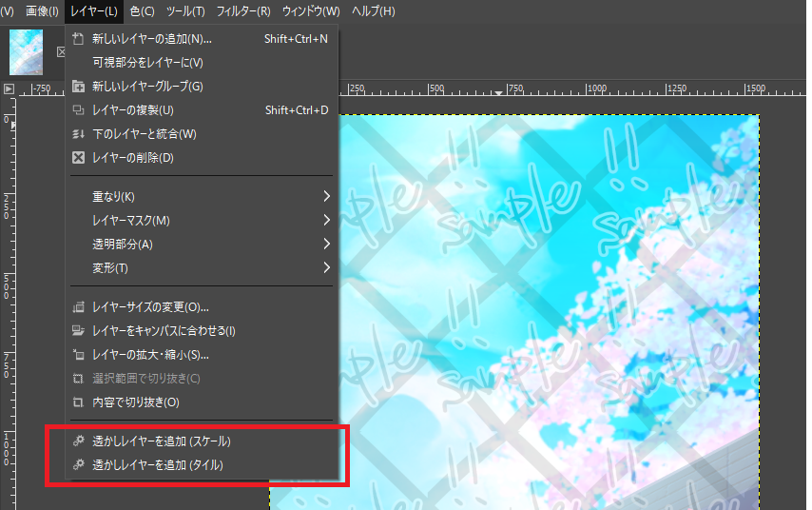Image resolution: width=812 pixels, height=510 pixels.
Task: Expand the 重なり(K) submenu arrow
Action: pyautogui.click(x=326, y=196)
